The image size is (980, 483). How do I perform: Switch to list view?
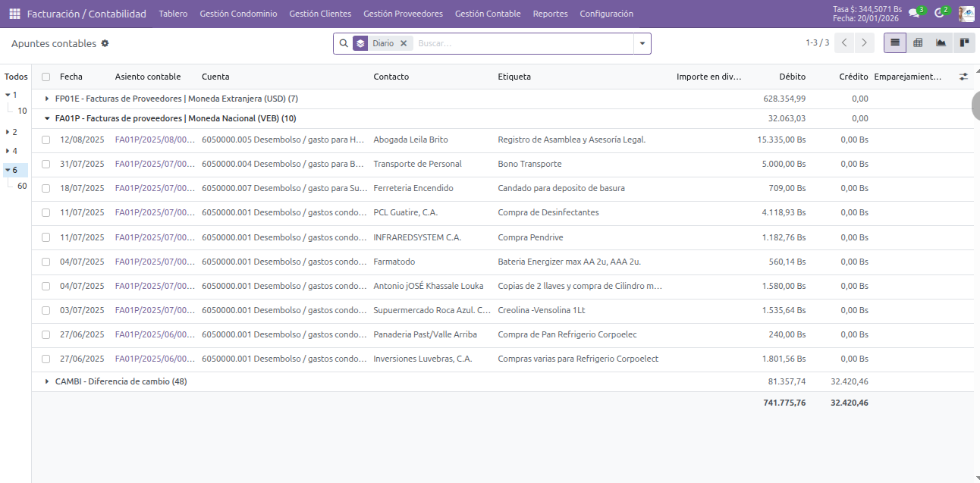pos(895,43)
